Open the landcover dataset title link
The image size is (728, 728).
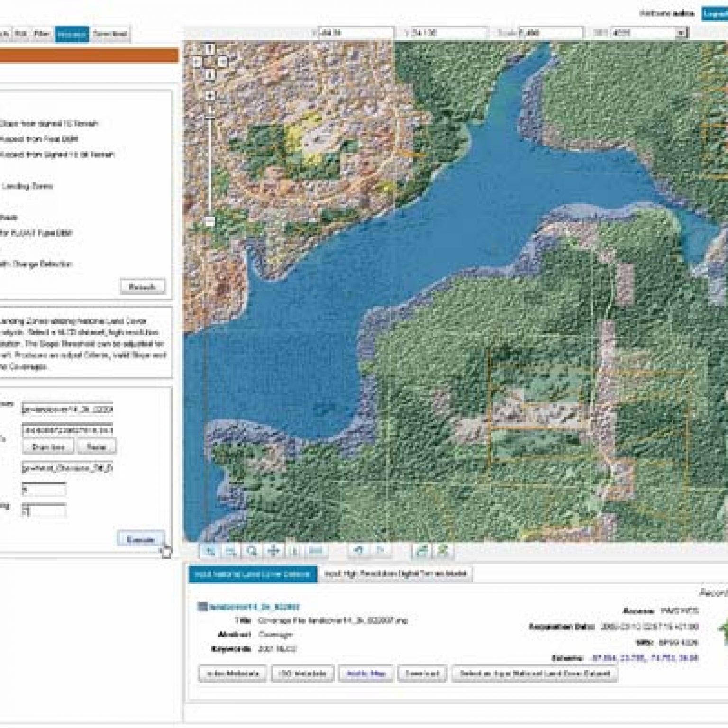tap(255, 606)
